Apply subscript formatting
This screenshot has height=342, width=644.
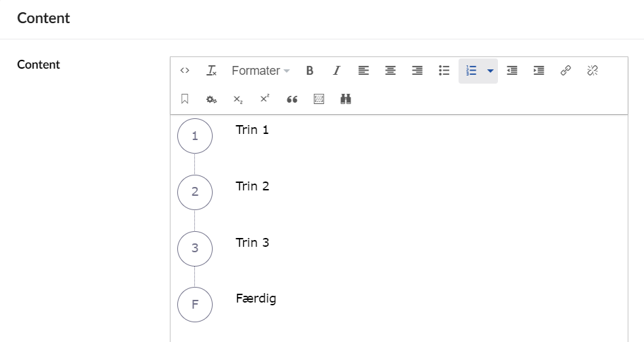pos(238,99)
